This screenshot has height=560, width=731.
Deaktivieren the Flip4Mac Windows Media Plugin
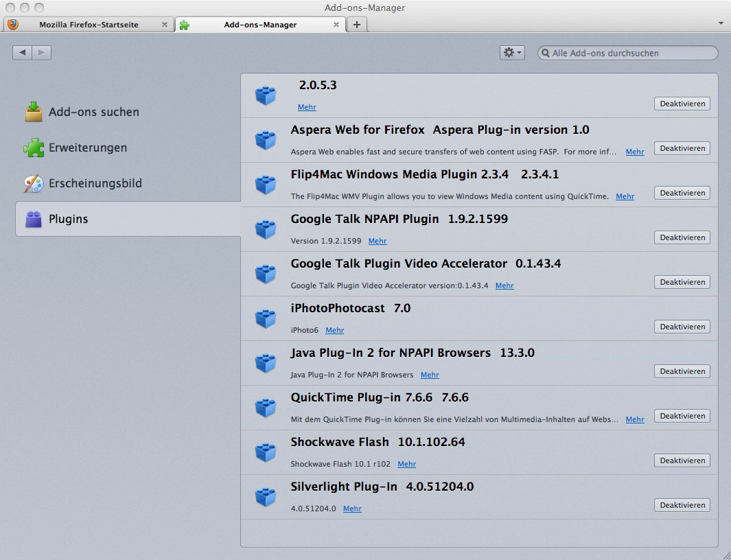coord(682,193)
